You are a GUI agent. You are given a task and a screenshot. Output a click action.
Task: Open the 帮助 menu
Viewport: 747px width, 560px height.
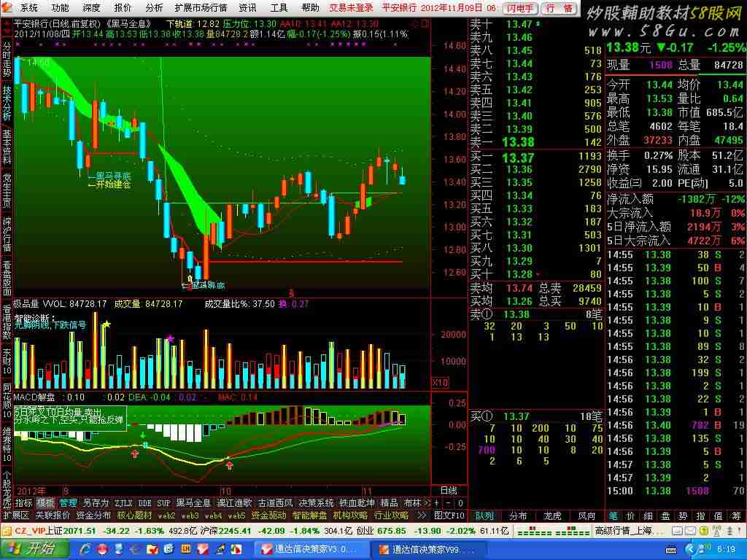310,7
